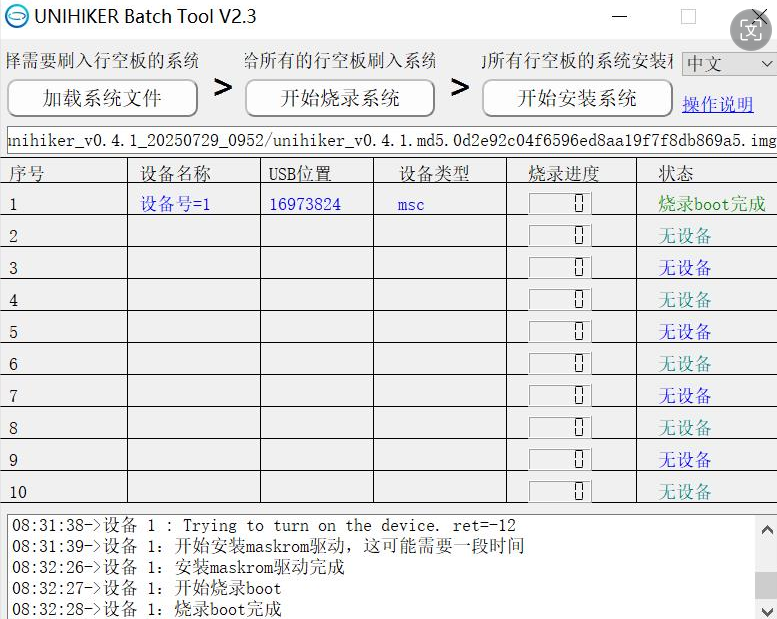
Task: Click log line 08:32:27 开始烧录boot
Action: [x=147, y=588]
